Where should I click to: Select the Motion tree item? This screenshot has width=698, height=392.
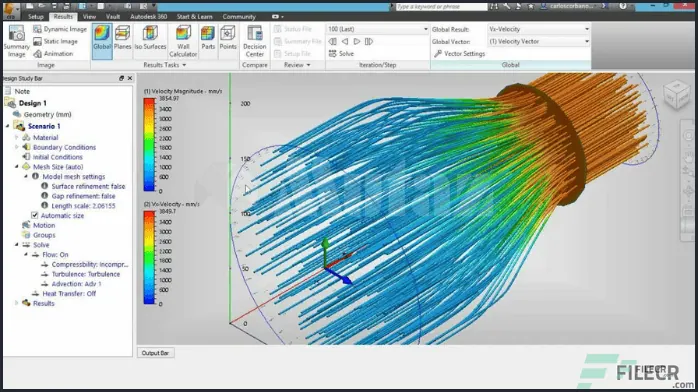tap(44, 225)
